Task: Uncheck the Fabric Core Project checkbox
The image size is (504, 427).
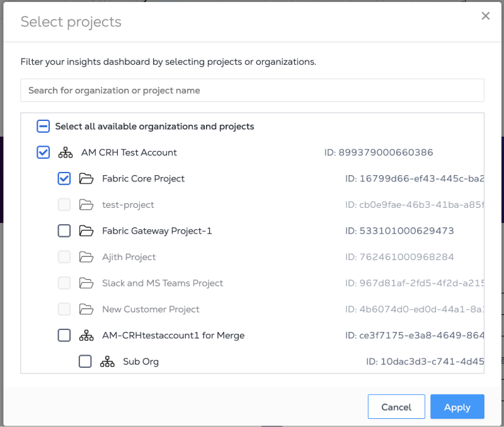Action: (64, 178)
